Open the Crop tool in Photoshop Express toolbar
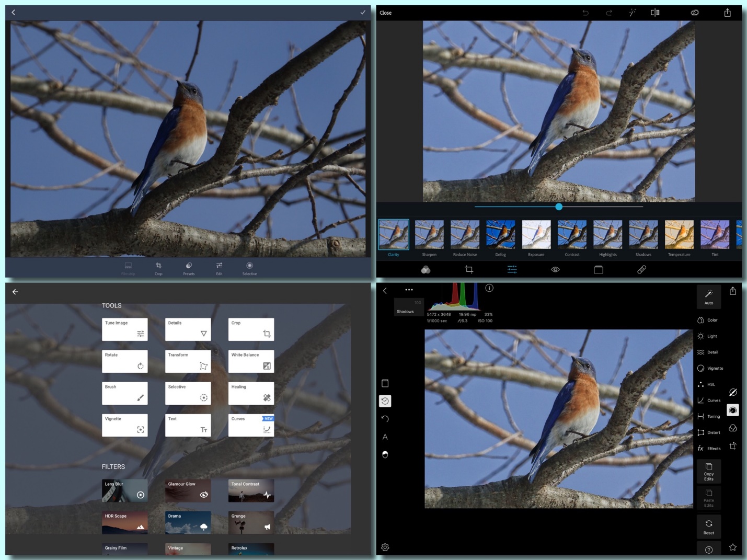747x560 pixels. tap(469, 269)
